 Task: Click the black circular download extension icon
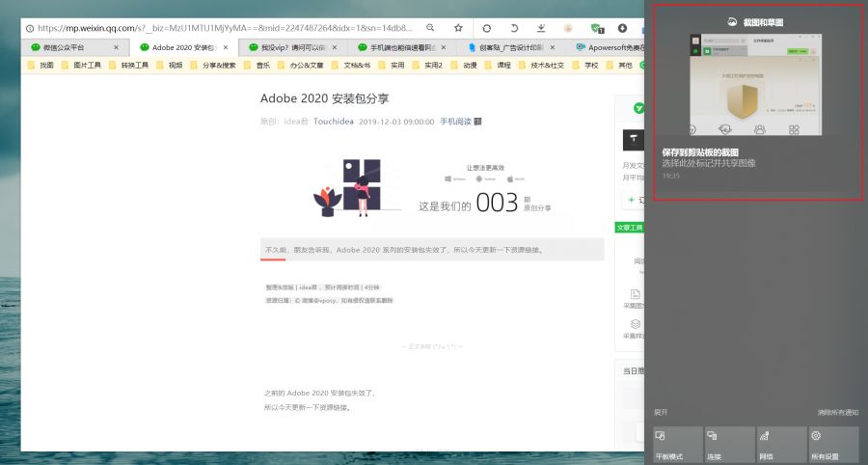[x=622, y=28]
